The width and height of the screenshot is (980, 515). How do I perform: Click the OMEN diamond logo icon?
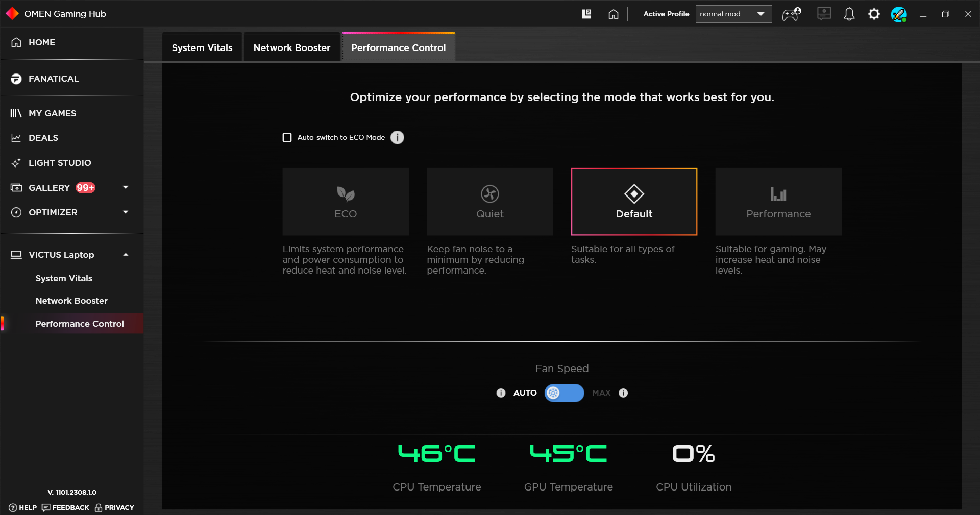coord(12,14)
